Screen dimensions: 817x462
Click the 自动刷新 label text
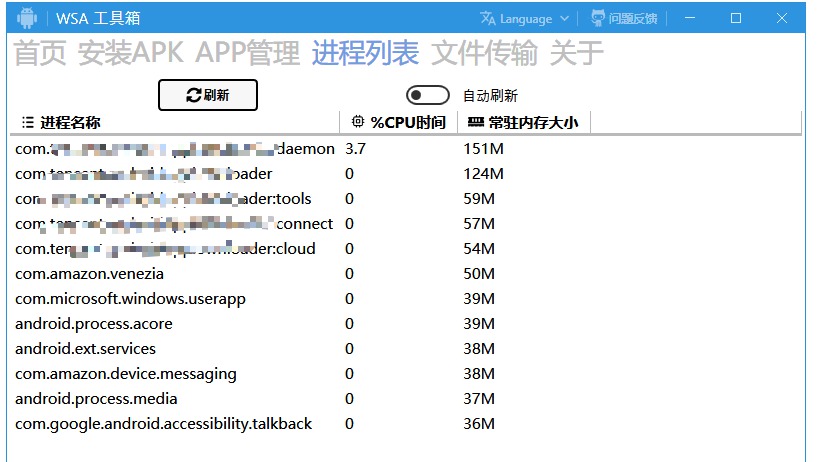click(490, 96)
